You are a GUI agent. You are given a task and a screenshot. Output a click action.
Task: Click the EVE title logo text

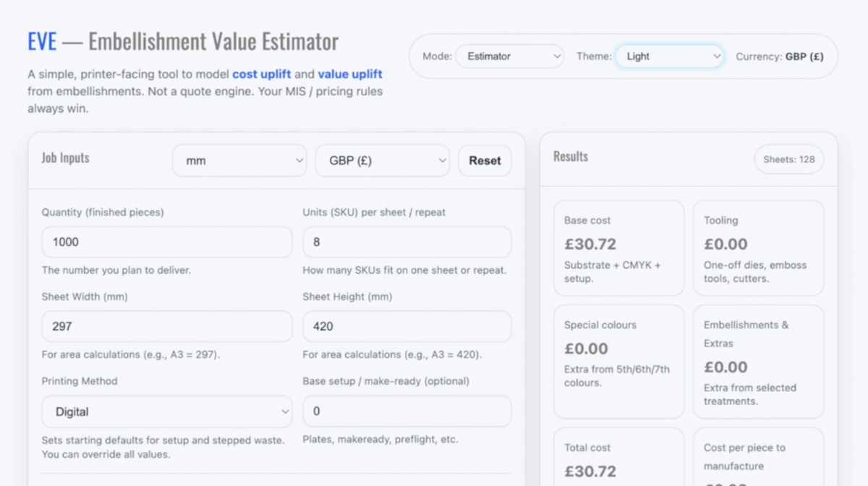42,42
